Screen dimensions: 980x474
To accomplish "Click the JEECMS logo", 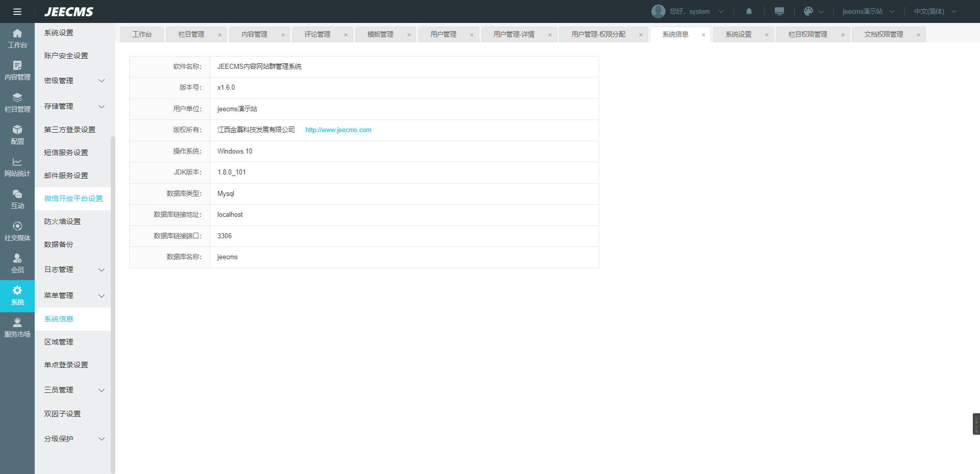I will coord(69,12).
